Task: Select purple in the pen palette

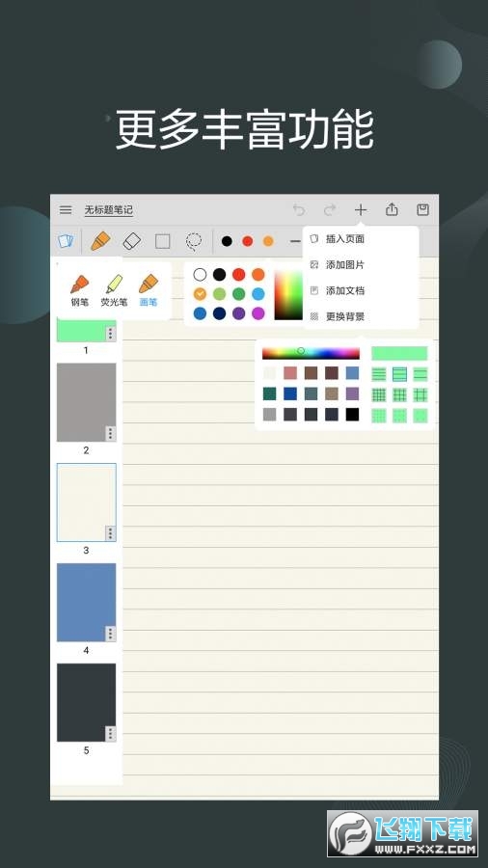Action: tap(239, 313)
